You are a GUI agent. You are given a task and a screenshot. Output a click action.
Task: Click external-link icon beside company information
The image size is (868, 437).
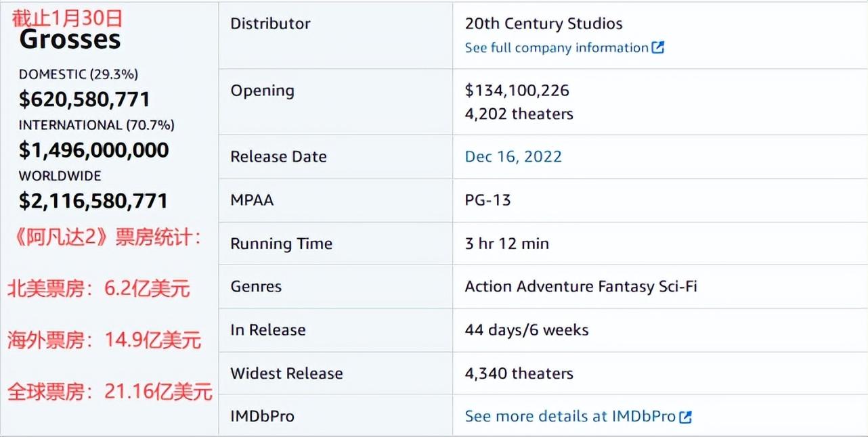[657, 48]
